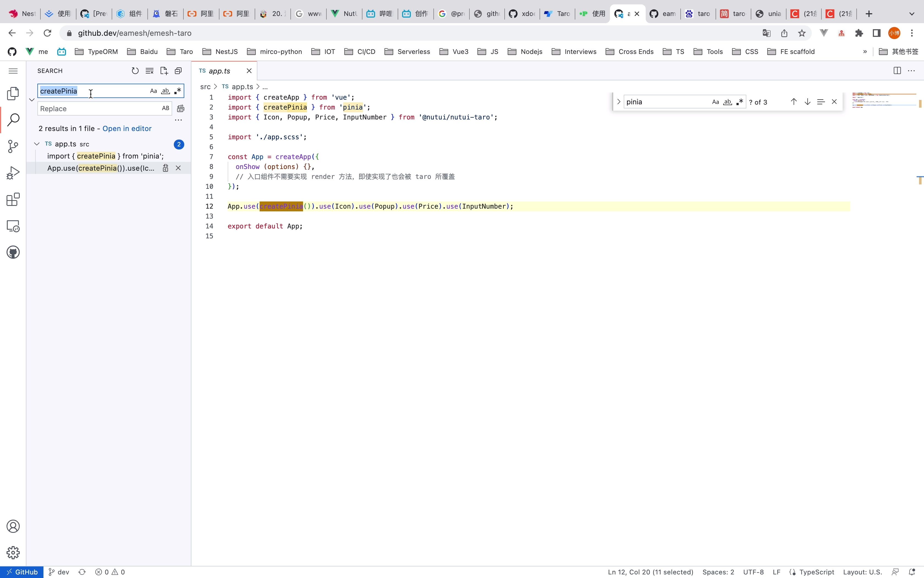
Task: Collapse all search results
Action: tap(178, 71)
